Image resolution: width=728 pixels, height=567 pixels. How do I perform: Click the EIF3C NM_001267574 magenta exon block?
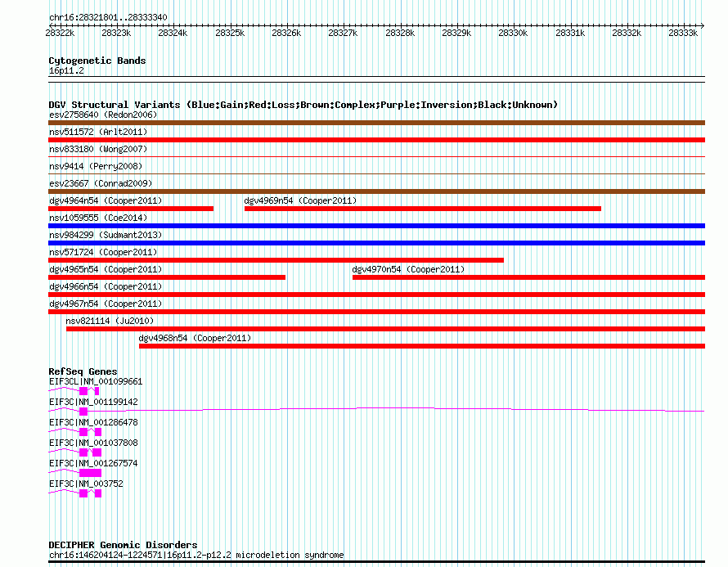coord(91,473)
